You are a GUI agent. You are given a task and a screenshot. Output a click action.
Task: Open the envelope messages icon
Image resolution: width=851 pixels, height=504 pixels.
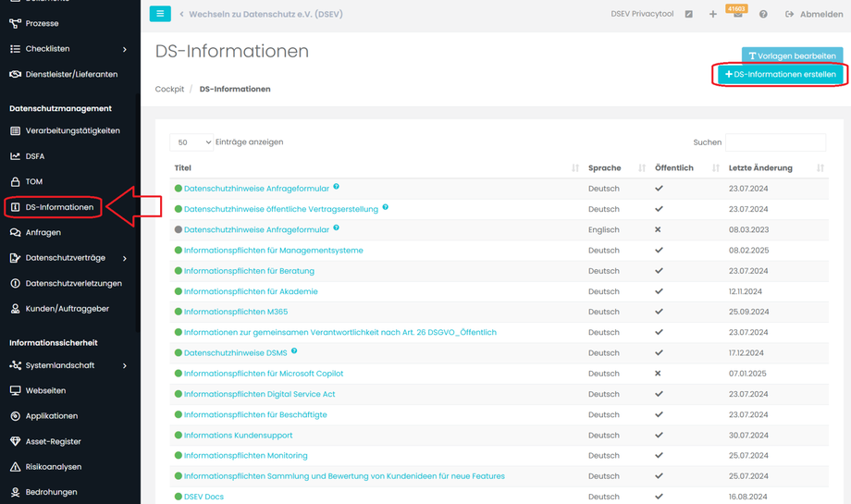737,15
